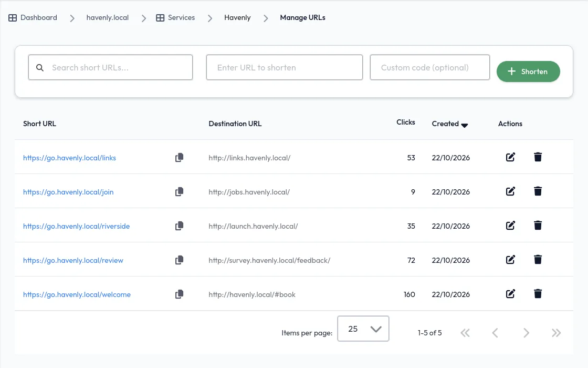588x368 pixels.
Task: Open https://go.havenly.local/join link
Action: (68, 192)
